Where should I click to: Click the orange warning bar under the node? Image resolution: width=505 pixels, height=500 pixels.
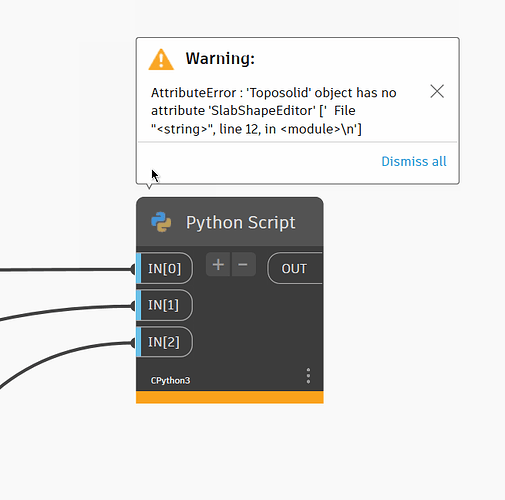click(230, 397)
